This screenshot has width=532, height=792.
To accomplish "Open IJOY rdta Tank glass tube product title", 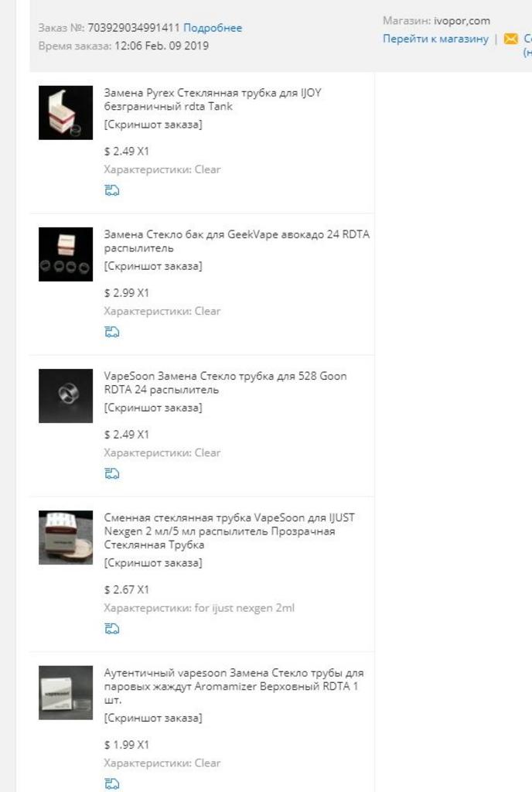I will (x=213, y=100).
